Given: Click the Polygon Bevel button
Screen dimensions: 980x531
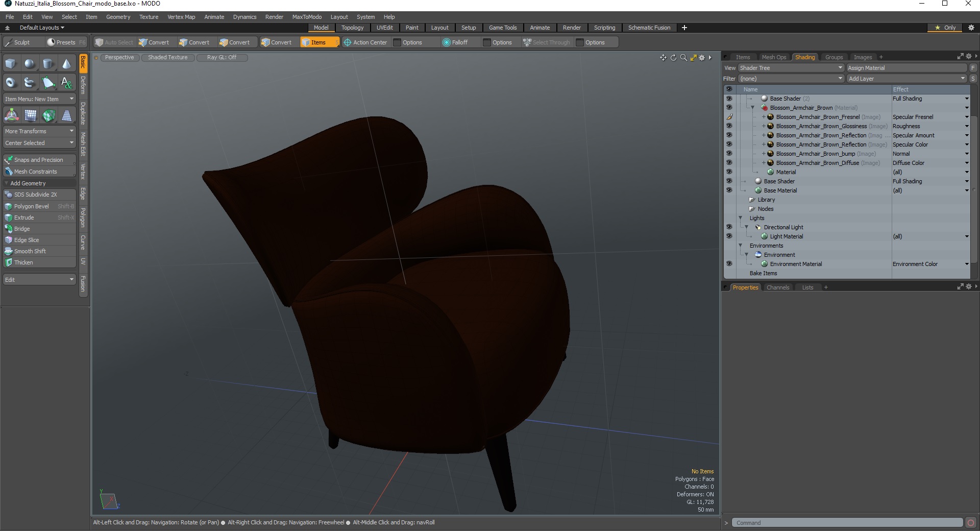Looking at the screenshot, I should [39, 206].
